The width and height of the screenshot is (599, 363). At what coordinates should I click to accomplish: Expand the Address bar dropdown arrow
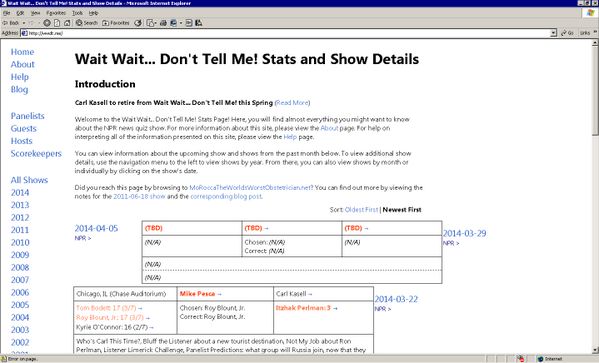click(x=554, y=33)
